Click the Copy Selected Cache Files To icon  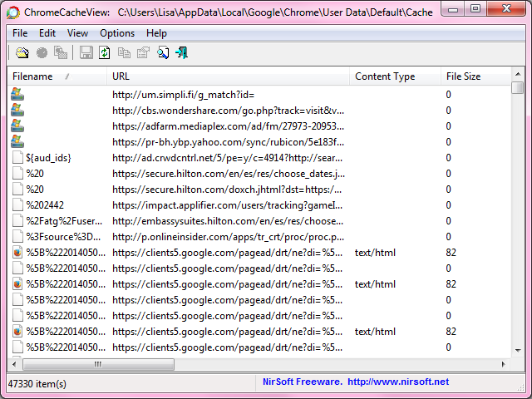point(61,53)
